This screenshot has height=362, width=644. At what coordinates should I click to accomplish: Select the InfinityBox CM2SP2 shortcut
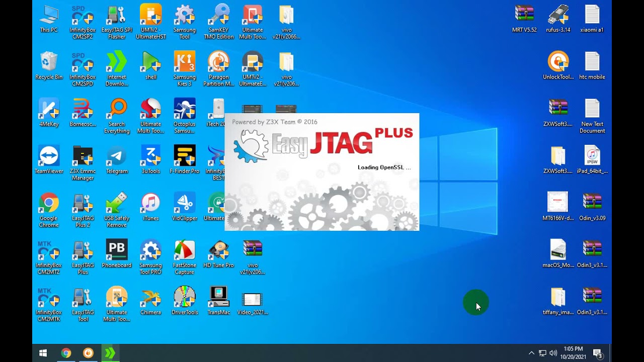(83, 22)
